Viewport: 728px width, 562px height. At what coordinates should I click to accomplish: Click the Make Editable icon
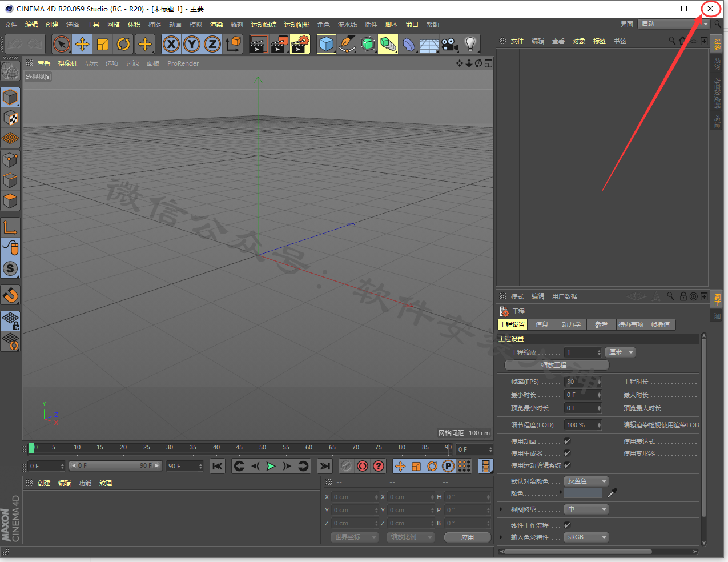point(10,71)
